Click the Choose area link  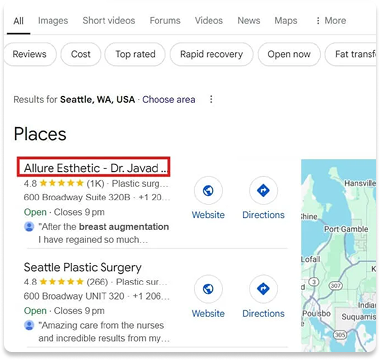(x=169, y=99)
